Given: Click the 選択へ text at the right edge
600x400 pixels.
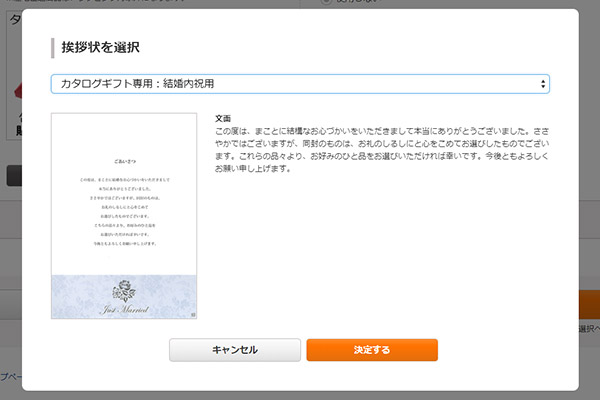Looking at the screenshot, I should pyautogui.click(x=588, y=329).
